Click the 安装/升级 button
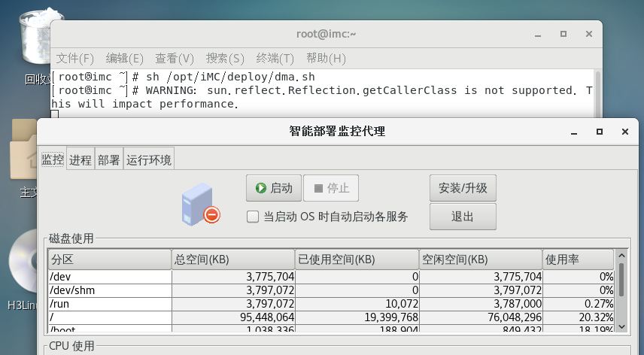The image size is (644, 355). coord(463,188)
